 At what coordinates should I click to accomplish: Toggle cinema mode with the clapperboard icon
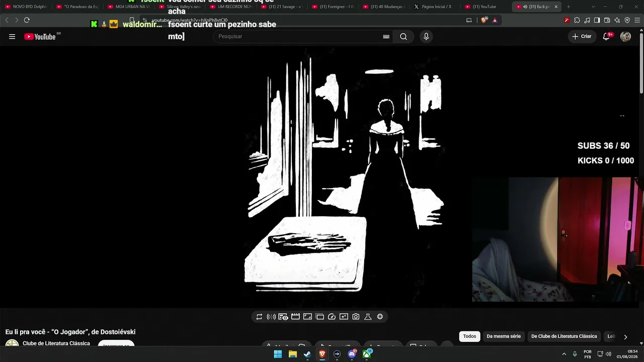click(295, 317)
